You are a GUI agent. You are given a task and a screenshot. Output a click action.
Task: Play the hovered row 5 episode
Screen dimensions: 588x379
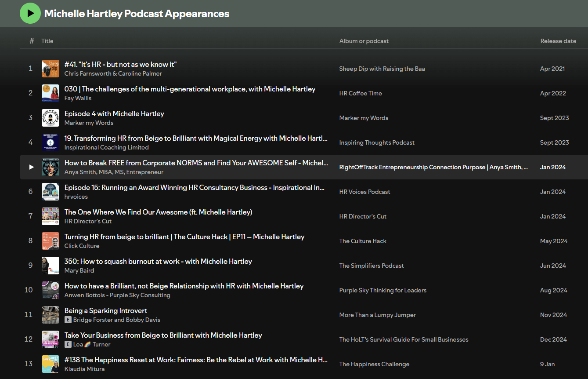click(31, 167)
